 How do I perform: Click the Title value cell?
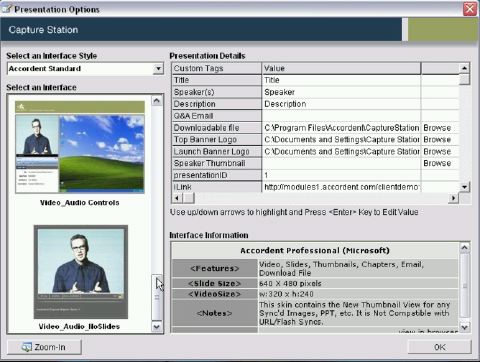[x=341, y=80]
